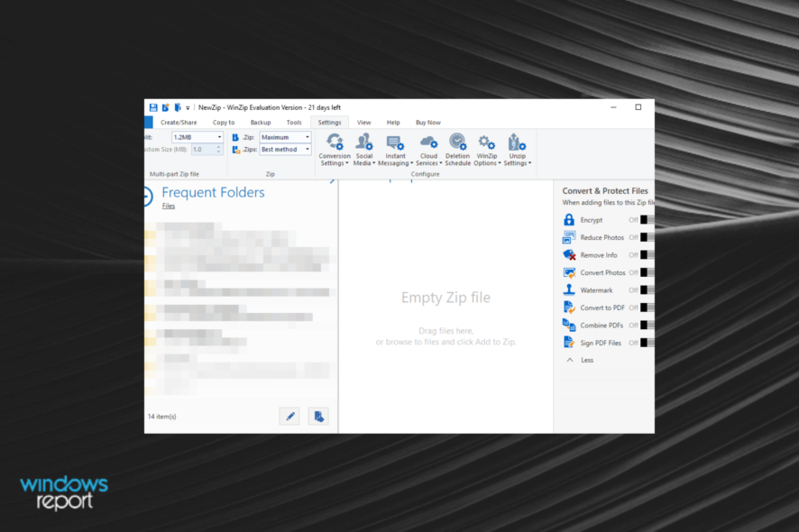
Task: Open the .Zip Maximum compression dropdown
Action: 285,137
